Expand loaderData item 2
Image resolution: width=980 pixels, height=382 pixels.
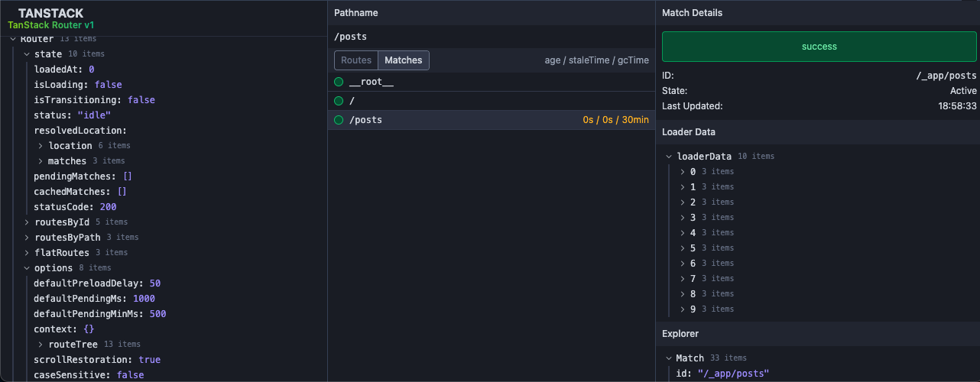683,202
